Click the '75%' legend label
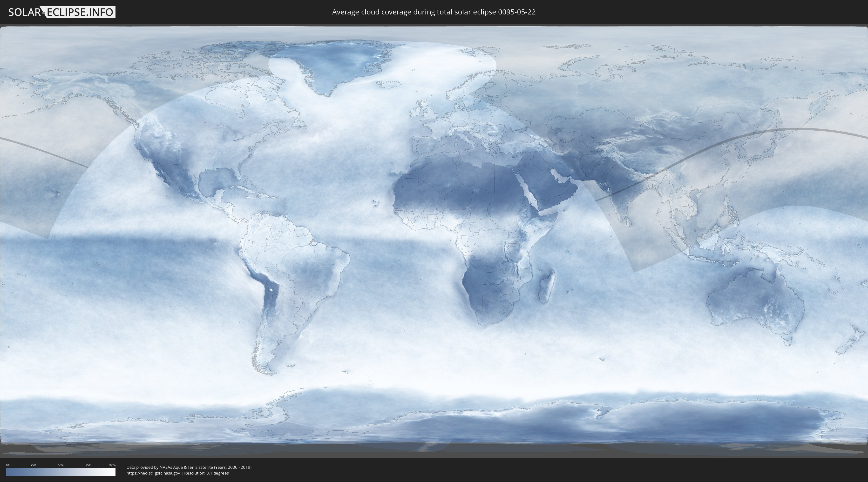 click(x=88, y=465)
